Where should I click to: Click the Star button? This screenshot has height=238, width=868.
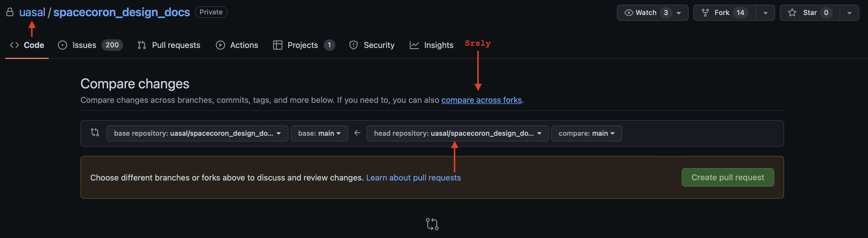pos(810,13)
